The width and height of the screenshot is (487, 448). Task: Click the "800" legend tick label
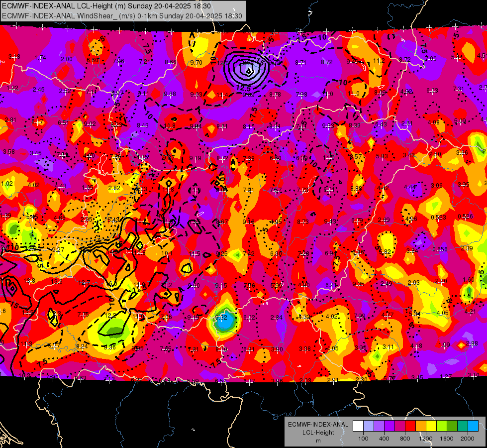click(405, 439)
